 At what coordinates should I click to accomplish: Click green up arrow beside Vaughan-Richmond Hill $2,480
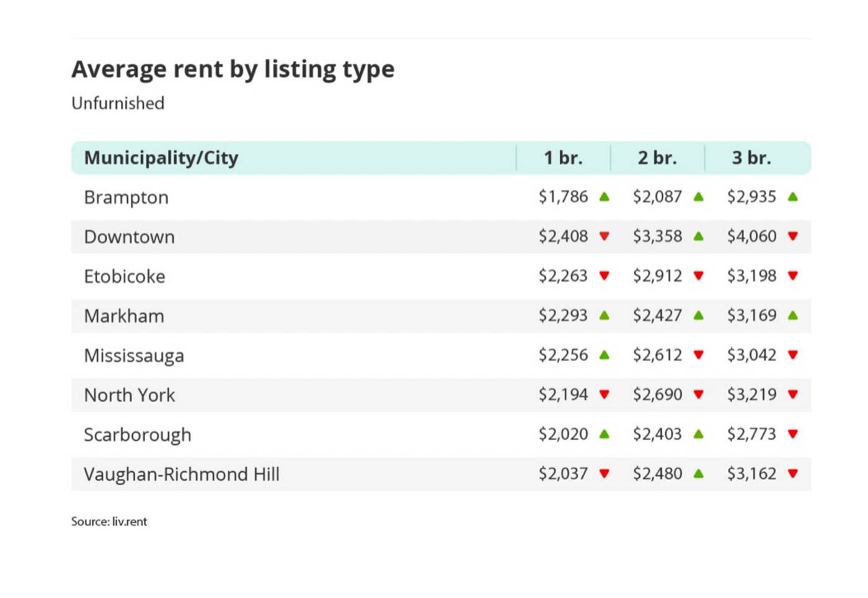pos(699,474)
